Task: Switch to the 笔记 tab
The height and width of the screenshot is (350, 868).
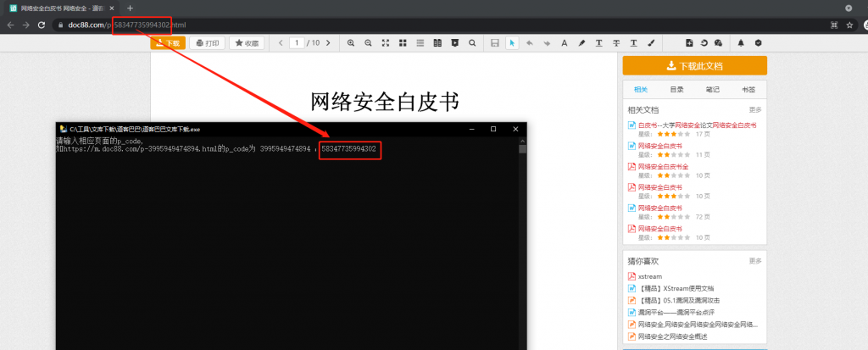Action: pyautogui.click(x=712, y=89)
